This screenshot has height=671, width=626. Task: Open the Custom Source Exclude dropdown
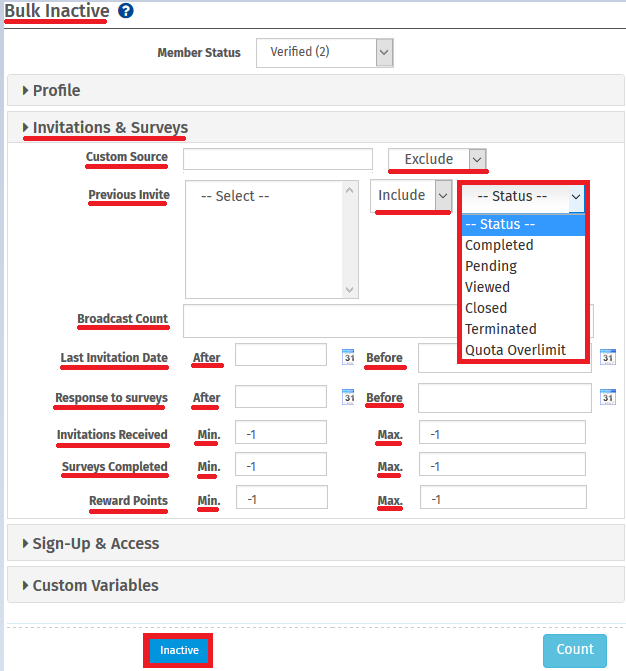437,159
